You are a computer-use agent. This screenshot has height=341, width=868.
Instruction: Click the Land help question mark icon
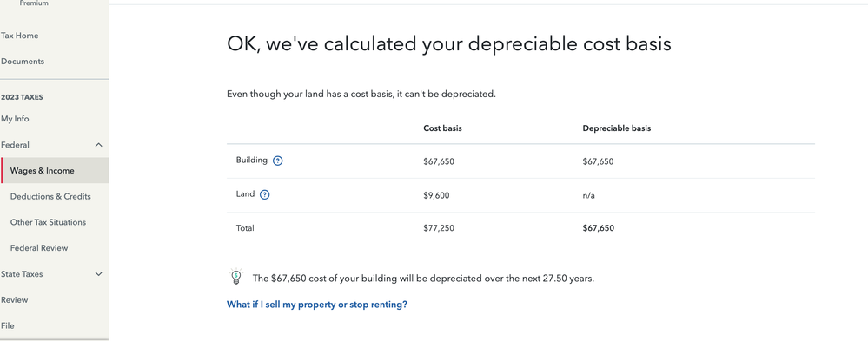(x=265, y=194)
